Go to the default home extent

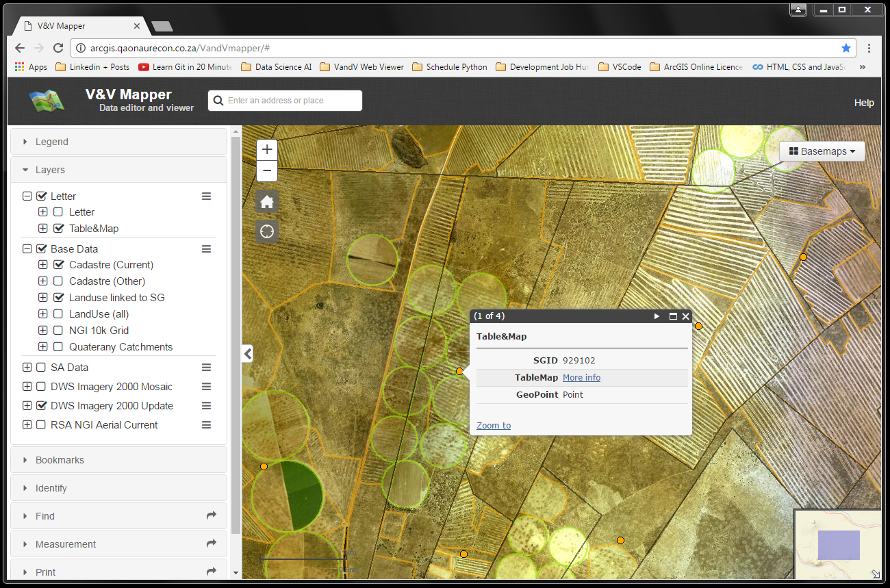267,202
